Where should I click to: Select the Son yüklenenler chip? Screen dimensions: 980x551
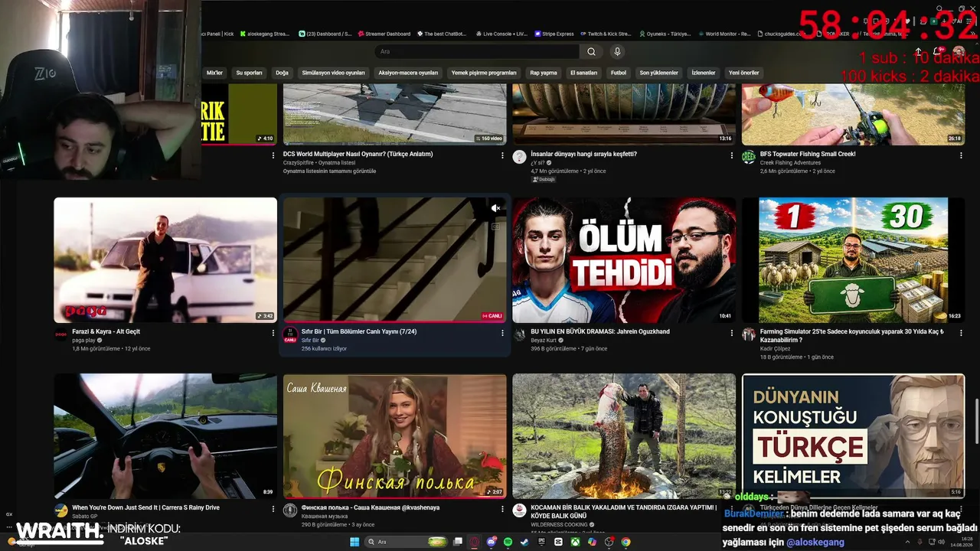(658, 73)
